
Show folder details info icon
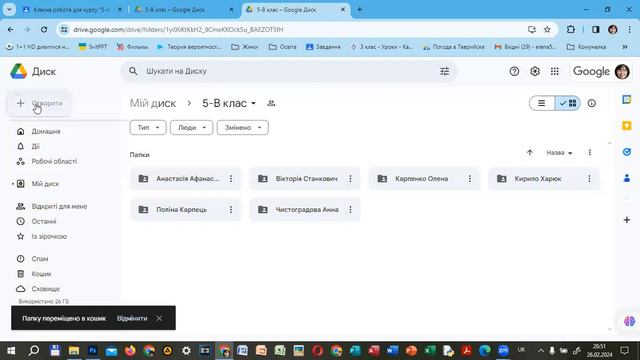click(x=592, y=103)
